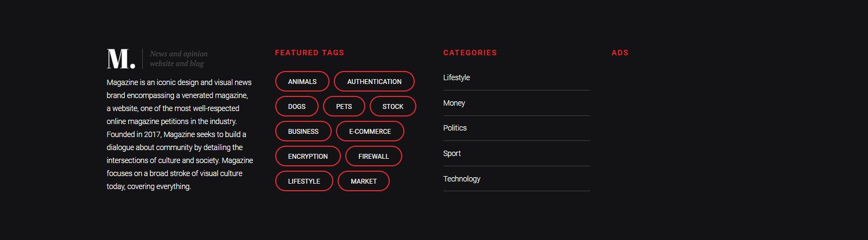Click the E-COMMERCE tag
The height and width of the screenshot is (240, 868).
click(x=370, y=131)
